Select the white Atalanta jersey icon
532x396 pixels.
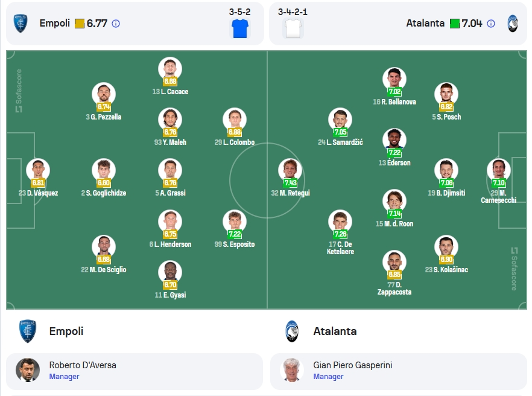point(293,28)
